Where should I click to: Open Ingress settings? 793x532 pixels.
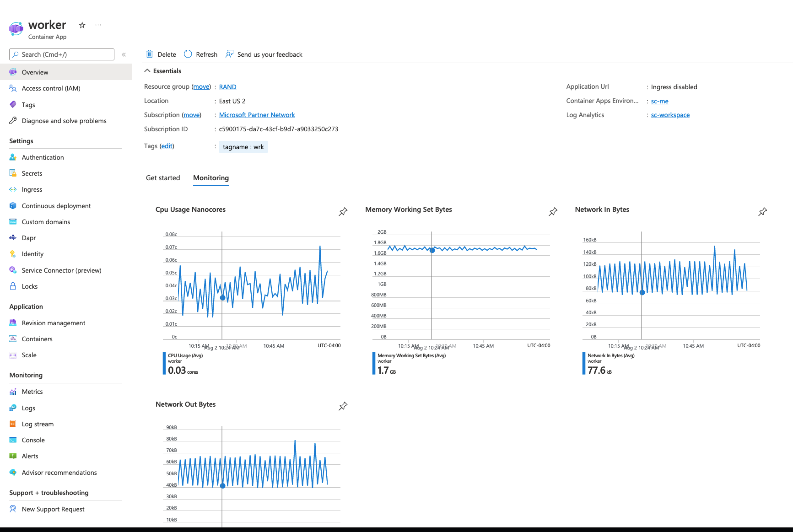coord(32,189)
